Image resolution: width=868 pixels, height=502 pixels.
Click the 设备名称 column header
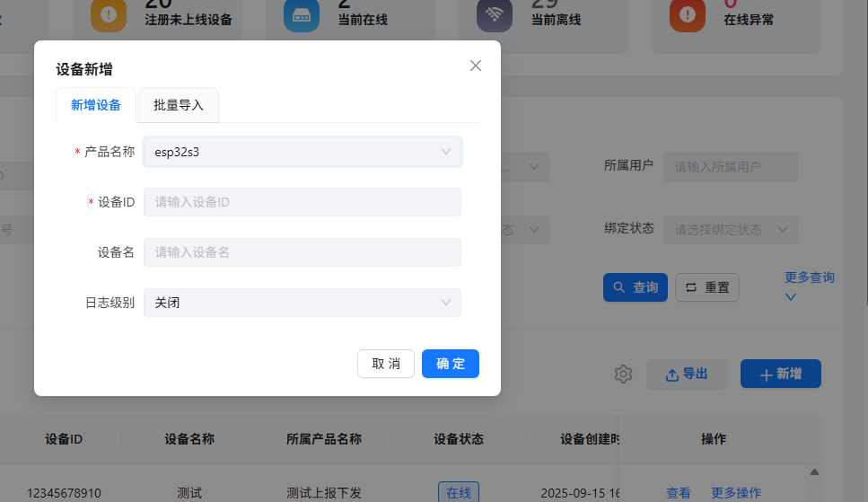(189, 439)
